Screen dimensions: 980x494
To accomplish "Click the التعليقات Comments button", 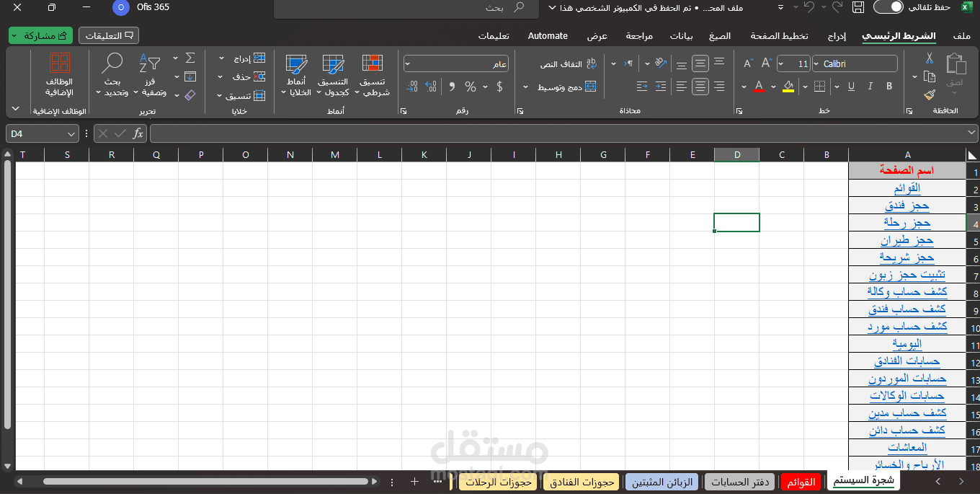I will tap(108, 35).
